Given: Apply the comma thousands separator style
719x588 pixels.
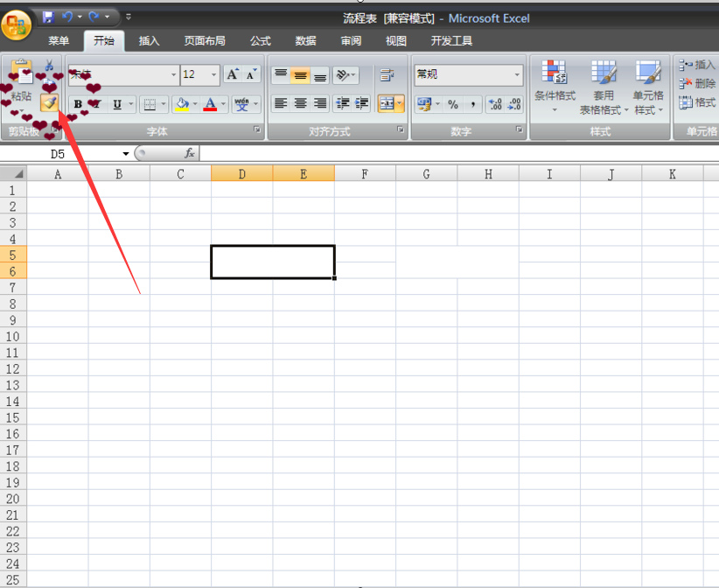Looking at the screenshot, I should click(472, 105).
